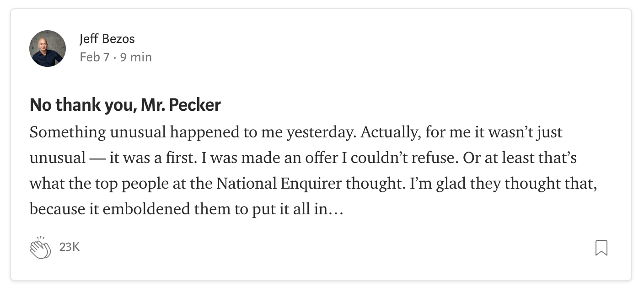
Task: Click the excerpt line starting "Something unusual happened"
Action: 296,132
